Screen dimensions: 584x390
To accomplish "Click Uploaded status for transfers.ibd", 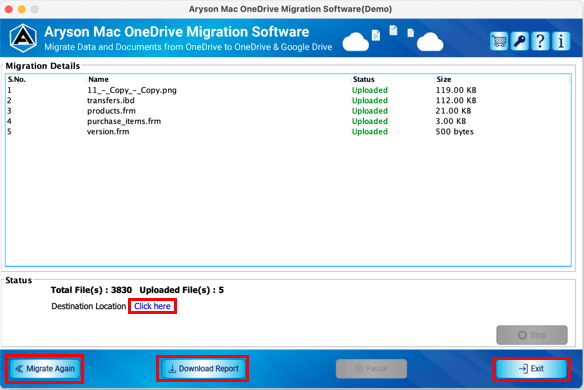I will coord(370,101).
